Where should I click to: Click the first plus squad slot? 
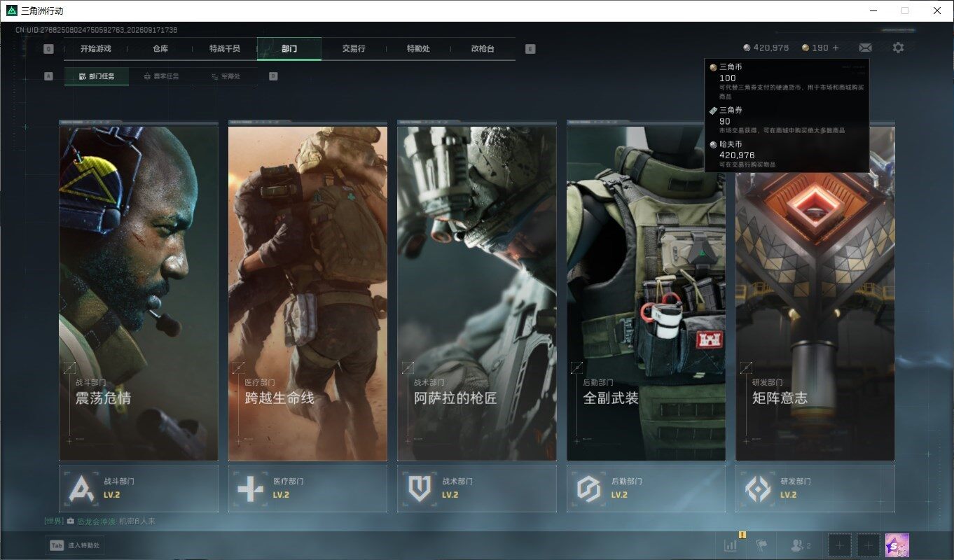pyautogui.click(x=840, y=545)
